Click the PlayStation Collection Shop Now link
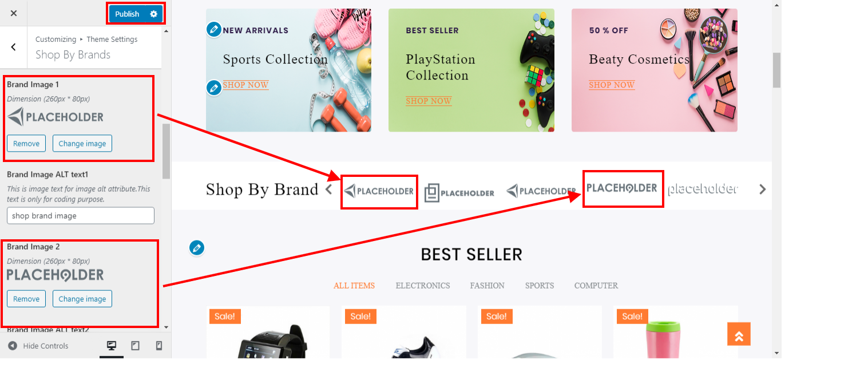868x387 pixels. (429, 101)
